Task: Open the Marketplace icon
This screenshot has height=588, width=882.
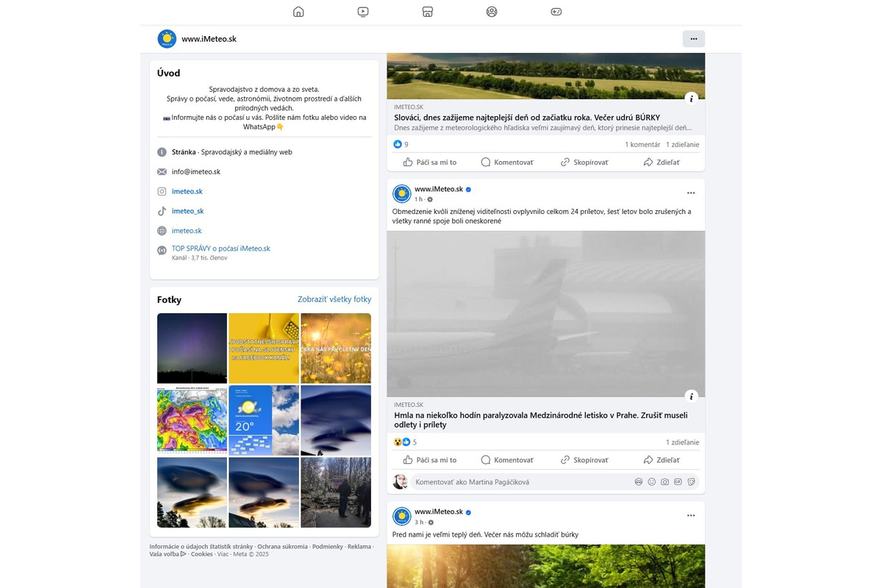Action: click(428, 12)
